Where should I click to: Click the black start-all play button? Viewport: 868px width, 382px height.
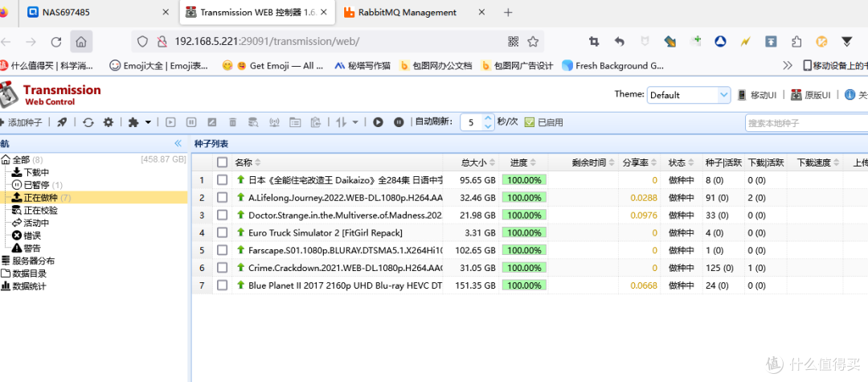coord(378,122)
